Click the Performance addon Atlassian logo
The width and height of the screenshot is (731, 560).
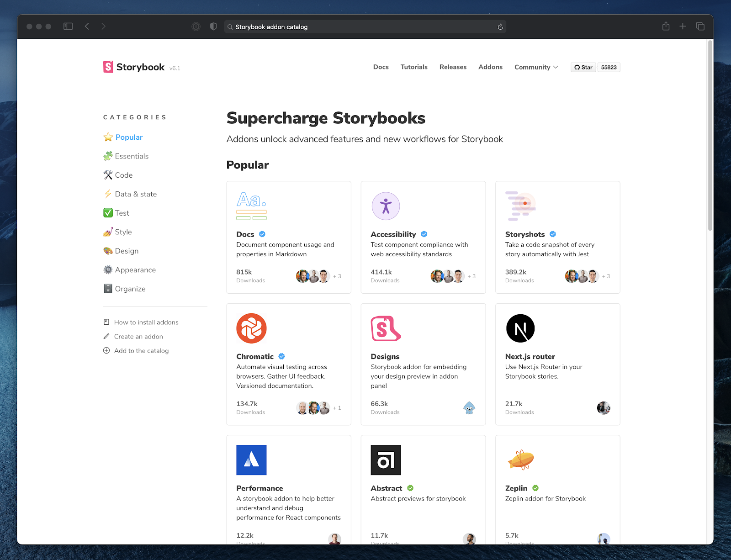click(x=251, y=460)
